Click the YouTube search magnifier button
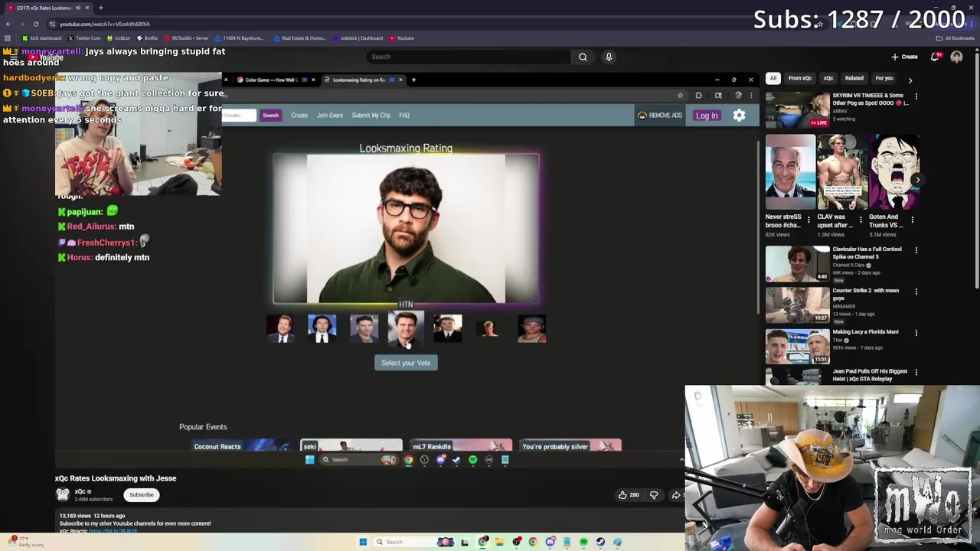 583,57
